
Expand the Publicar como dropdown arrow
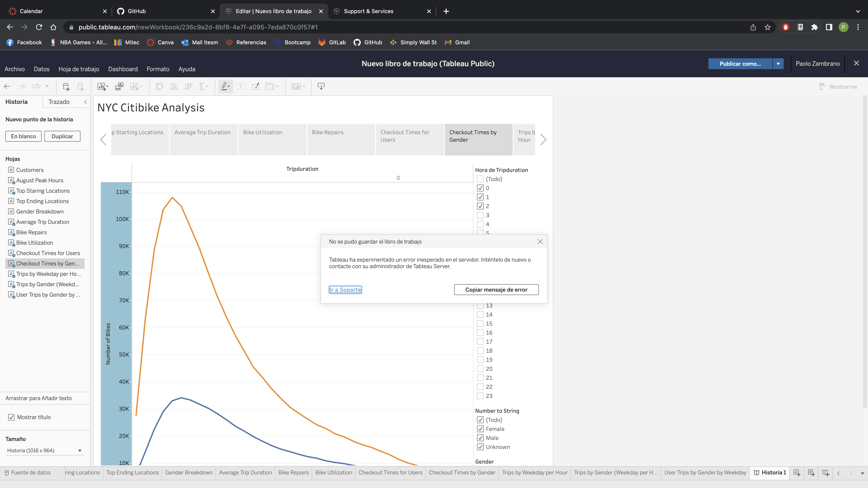click(778, 64)
